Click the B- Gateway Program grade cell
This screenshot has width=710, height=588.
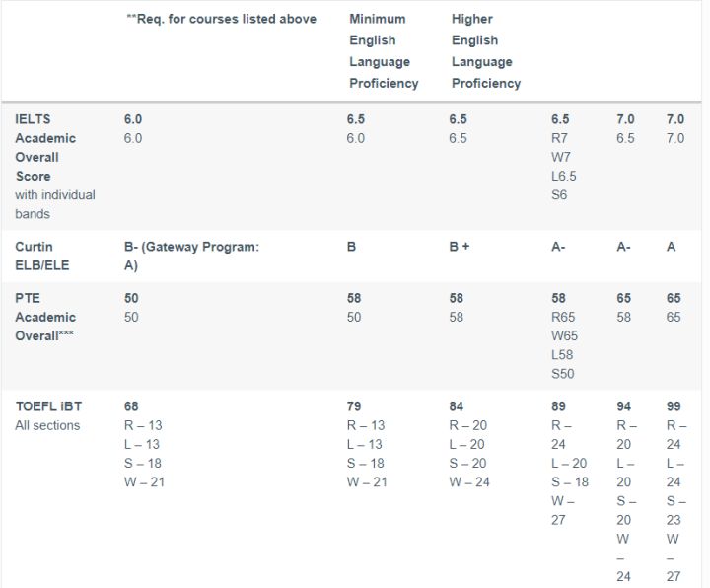[191, 256]
